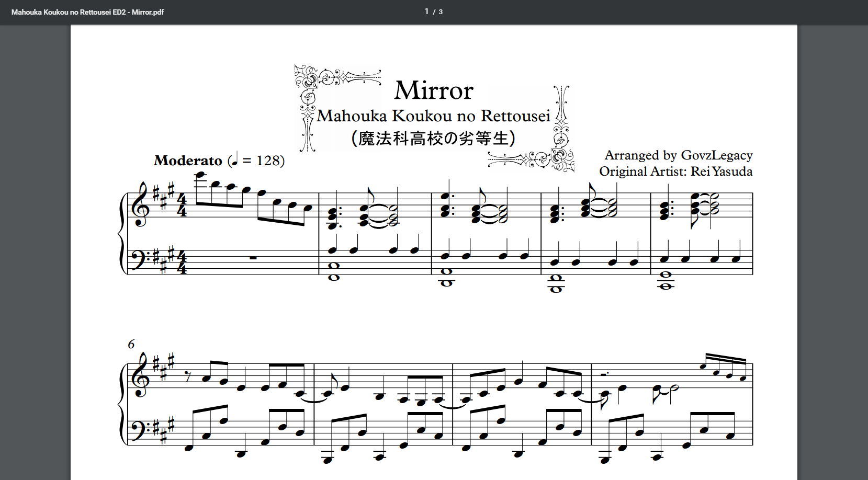Click the total page count '3'
This screenshot has height=480, width=868.
441,12
